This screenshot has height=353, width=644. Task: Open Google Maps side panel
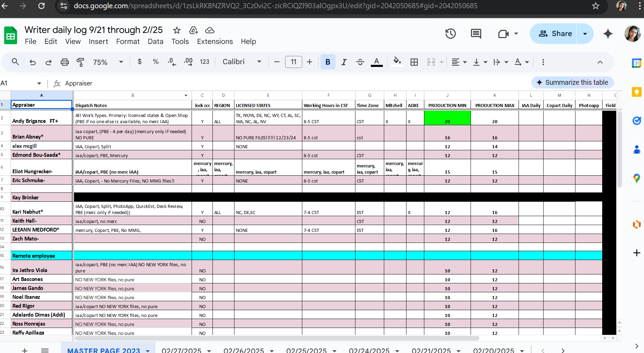(x=637, y=178)
